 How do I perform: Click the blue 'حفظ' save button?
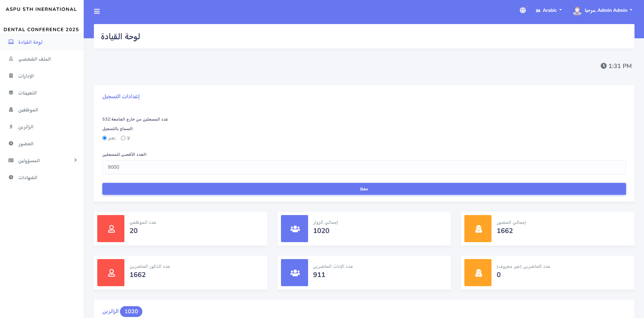coord(364,189)
